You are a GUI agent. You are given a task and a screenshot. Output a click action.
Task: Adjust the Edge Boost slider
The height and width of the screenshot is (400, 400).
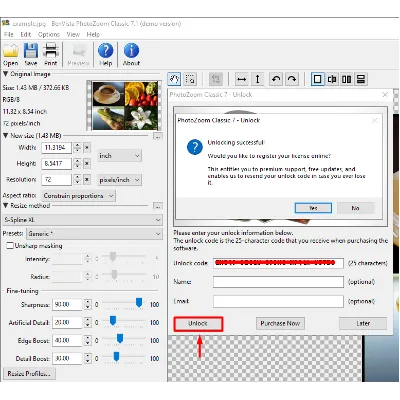click(x=120, y=339)
